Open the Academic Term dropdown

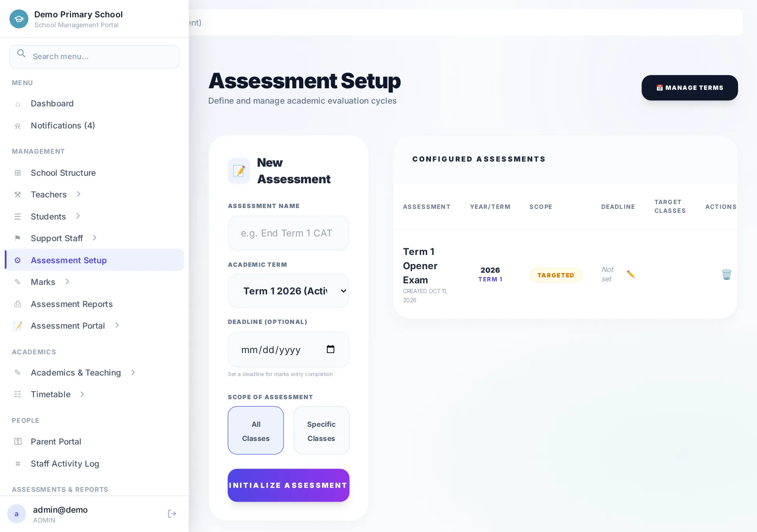point(289,291)
